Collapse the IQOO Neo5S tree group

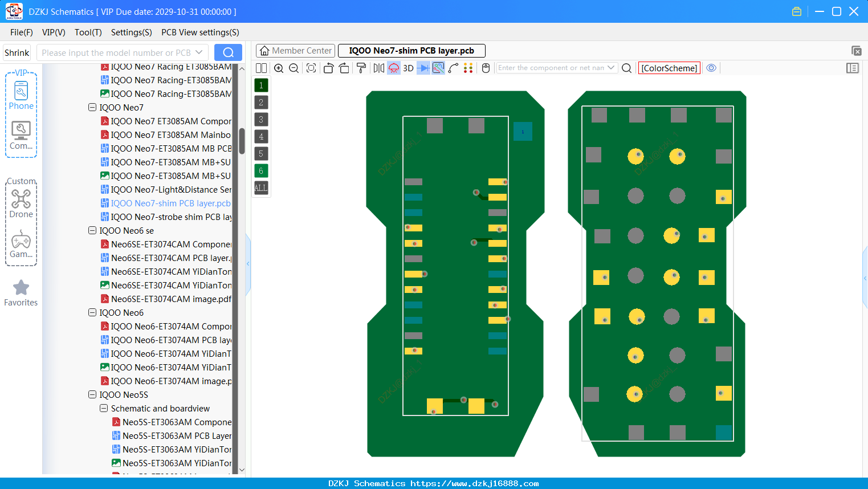click(x=92, y=394)
